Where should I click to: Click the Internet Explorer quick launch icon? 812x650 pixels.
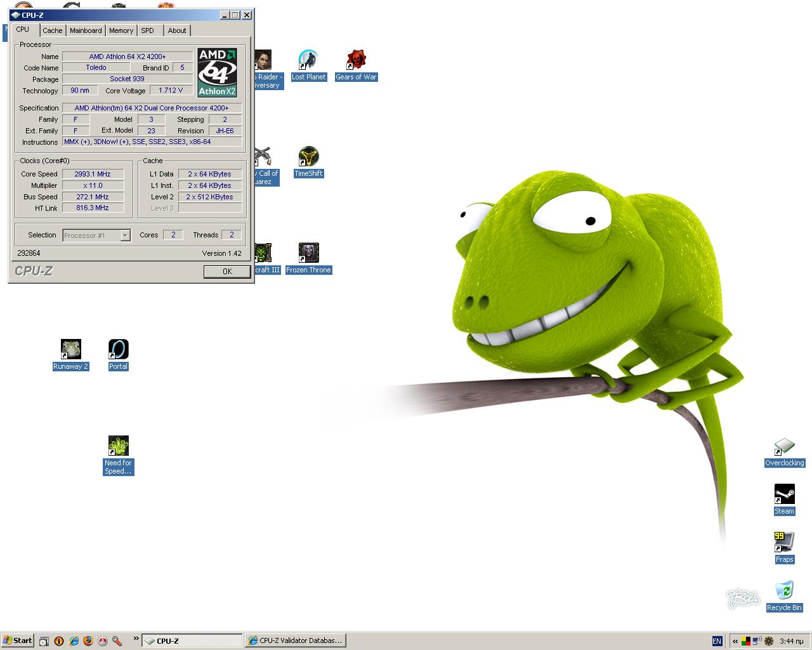pos(74,641)
